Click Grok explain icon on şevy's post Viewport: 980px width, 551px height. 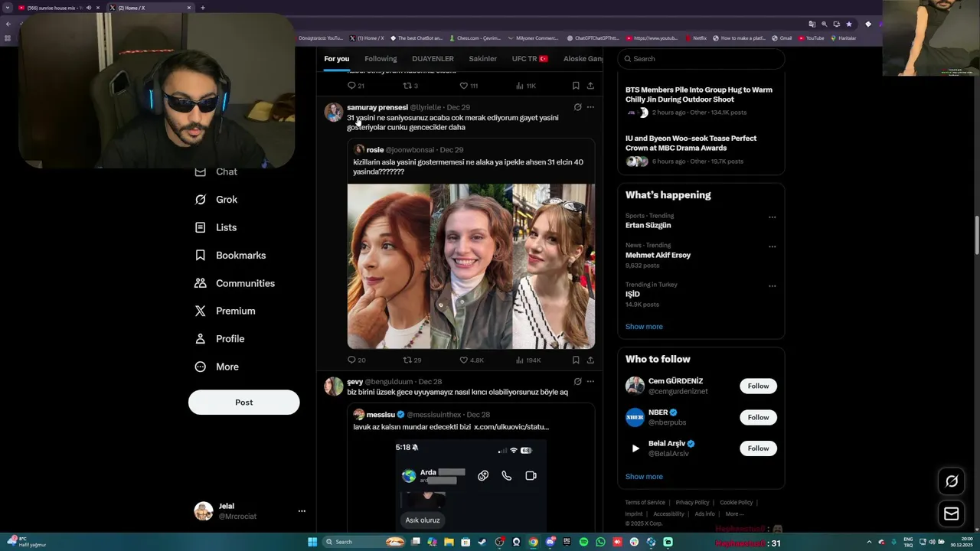[577, 381]
